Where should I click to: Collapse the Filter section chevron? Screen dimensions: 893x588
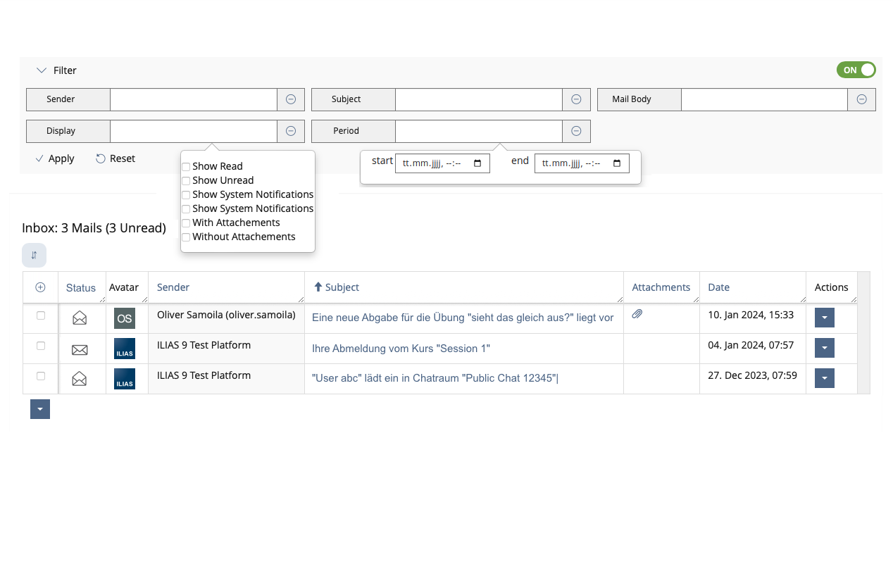coord(41,70)
